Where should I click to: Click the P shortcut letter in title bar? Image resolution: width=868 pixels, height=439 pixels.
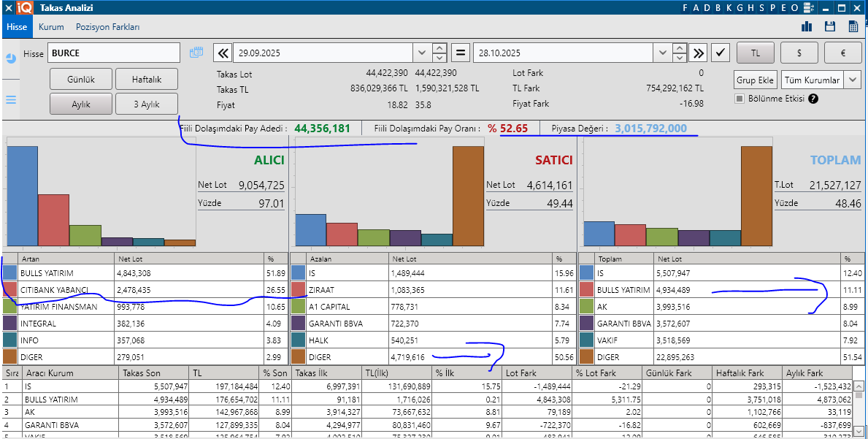(x=773, y=8)
